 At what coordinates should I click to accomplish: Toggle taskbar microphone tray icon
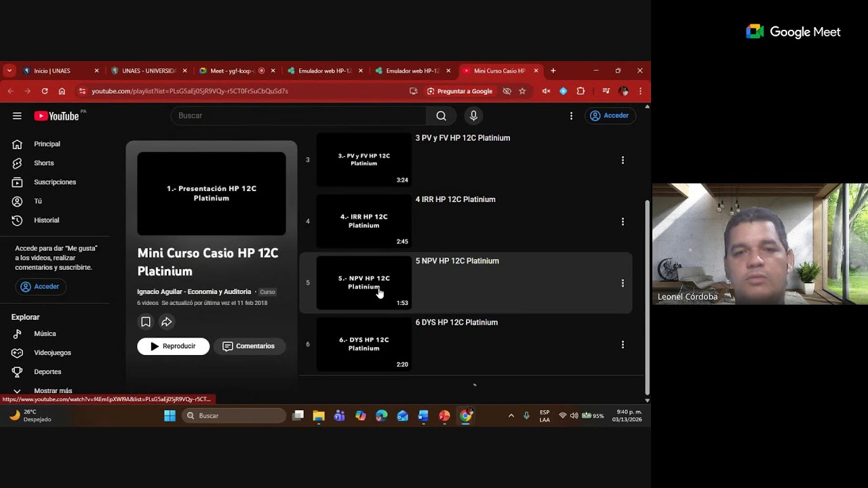[x=526, y=415]
